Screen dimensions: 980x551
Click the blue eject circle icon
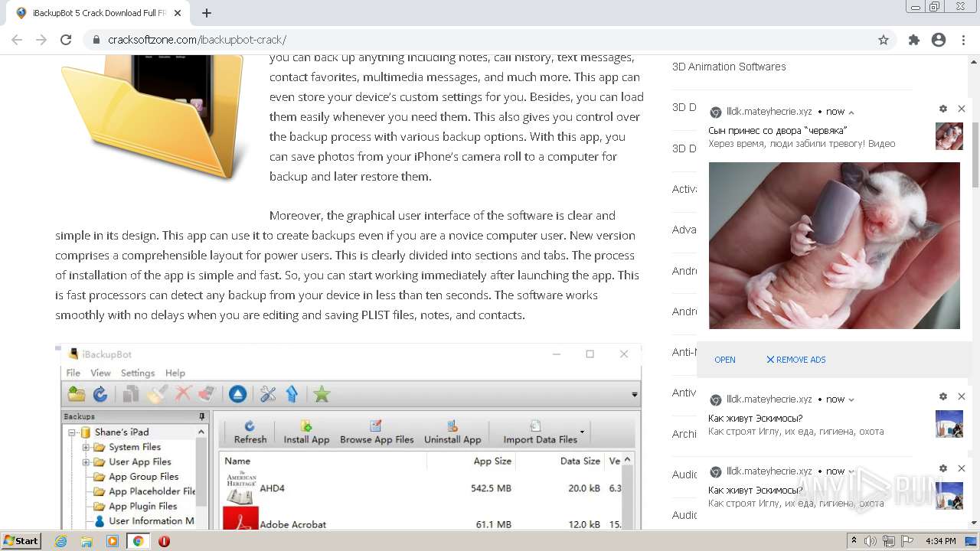pyautogui.click(x=237, y=394)
